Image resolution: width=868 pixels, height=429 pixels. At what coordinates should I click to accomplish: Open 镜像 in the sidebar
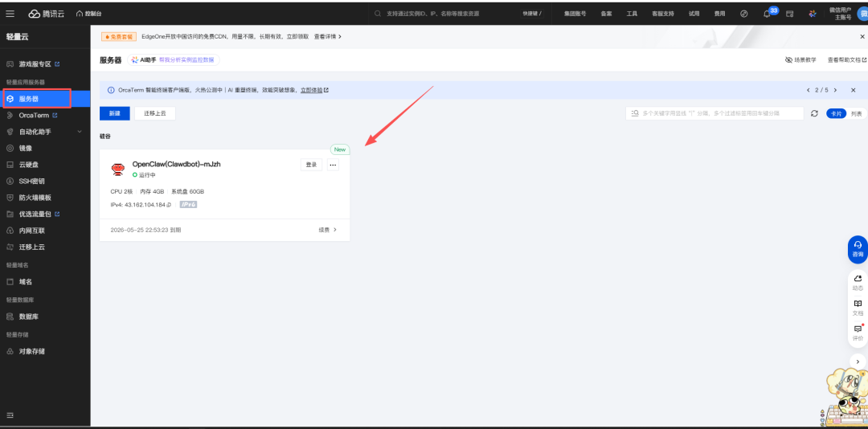click(26, 149)
